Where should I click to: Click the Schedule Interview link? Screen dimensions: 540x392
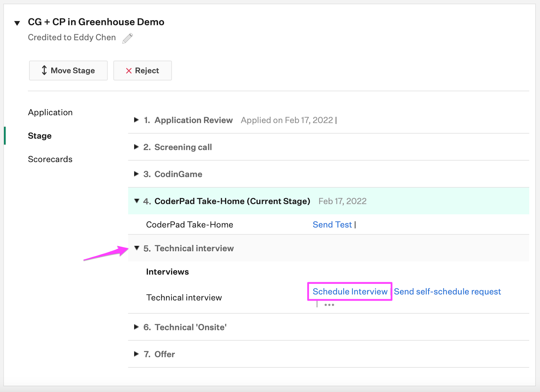[350, 291]
